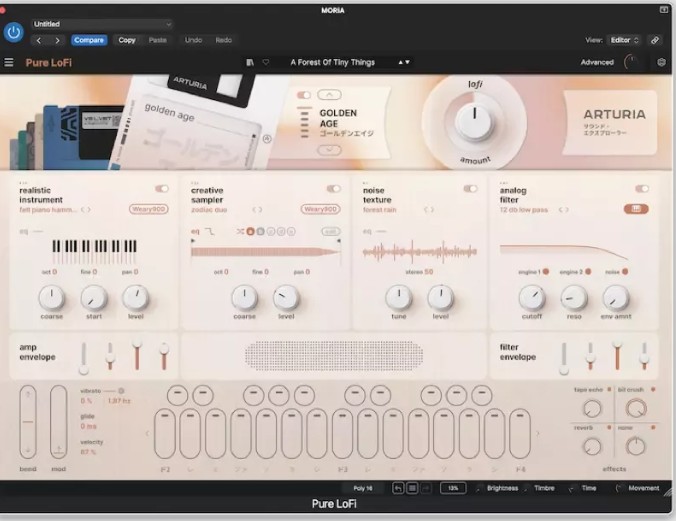Open the settings gear icon

click(661, 63)
